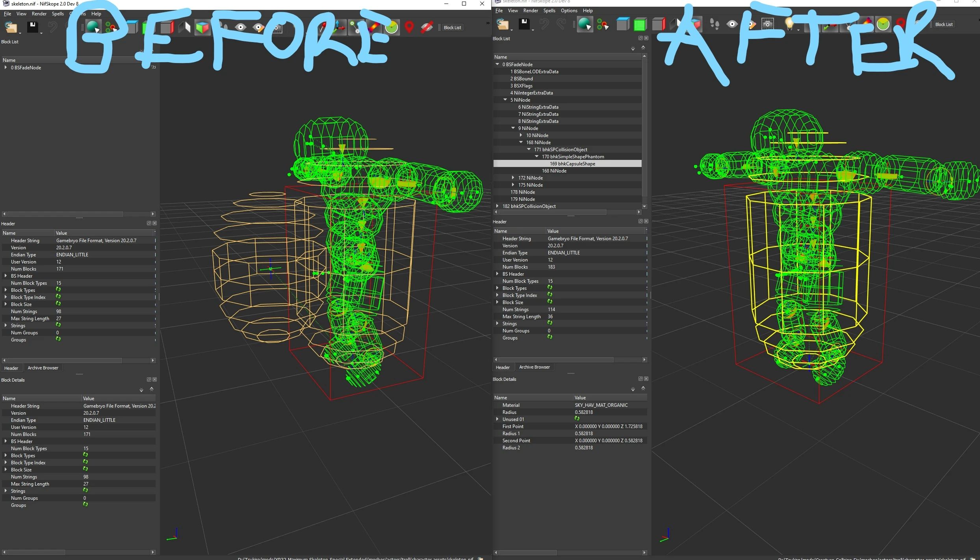Open the View menu in right window
The width and height of the screenshot is (980, 560).
[x=513, y=11]
